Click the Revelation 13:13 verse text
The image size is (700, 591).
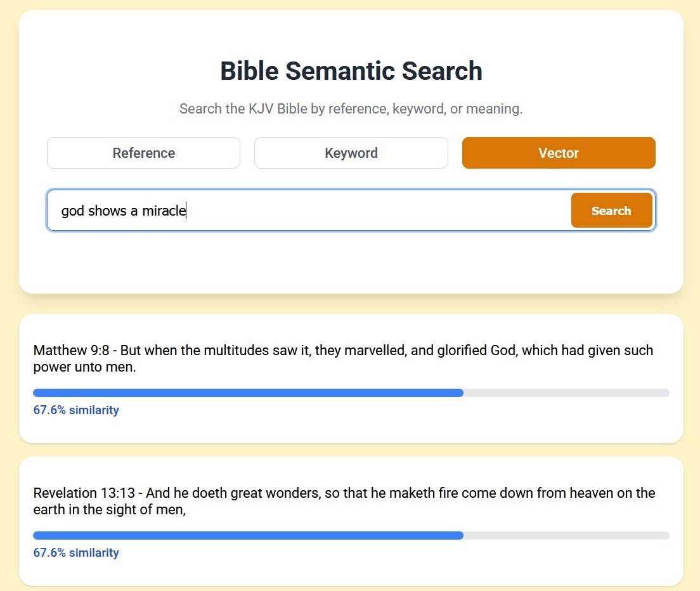pos(344,501)
